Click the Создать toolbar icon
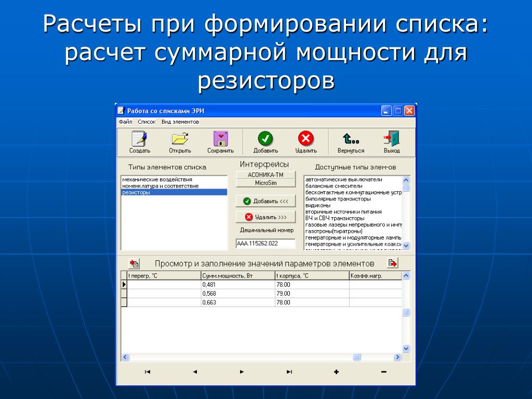Screen dimensions: 532x399 pyautogui.click(x=139, y=142)
